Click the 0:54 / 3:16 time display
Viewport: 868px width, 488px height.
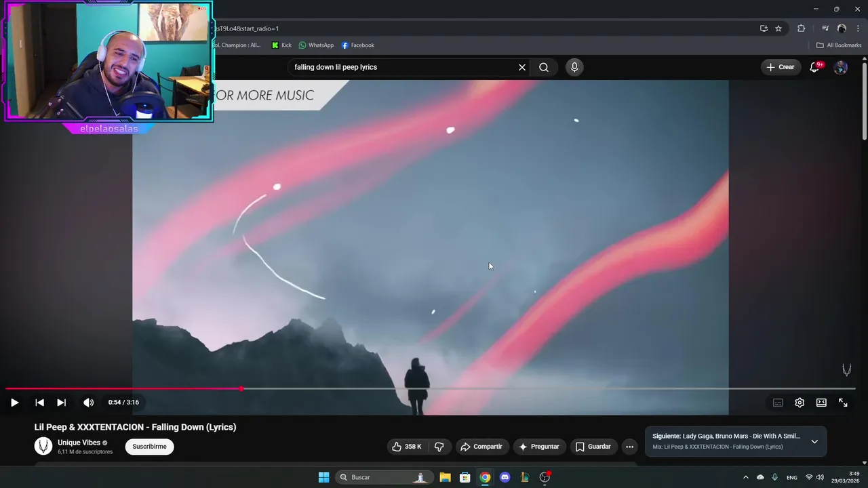click(x=123, y=403)
